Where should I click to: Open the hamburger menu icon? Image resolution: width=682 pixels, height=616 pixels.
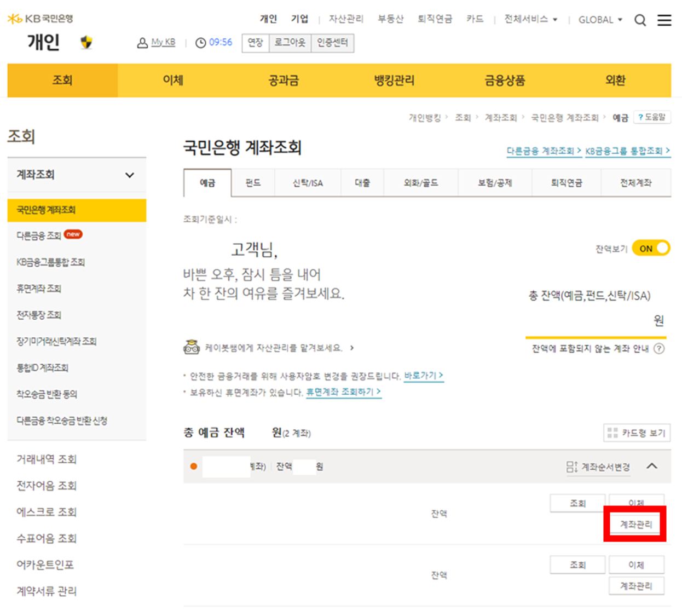click(x=664, y=20)
